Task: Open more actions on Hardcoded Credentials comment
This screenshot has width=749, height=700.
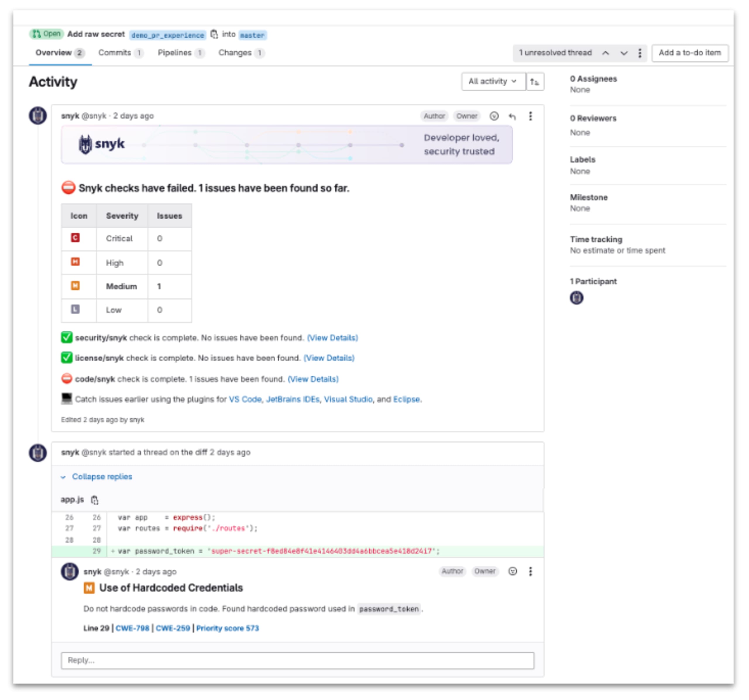Action: [x=530, y=572]
